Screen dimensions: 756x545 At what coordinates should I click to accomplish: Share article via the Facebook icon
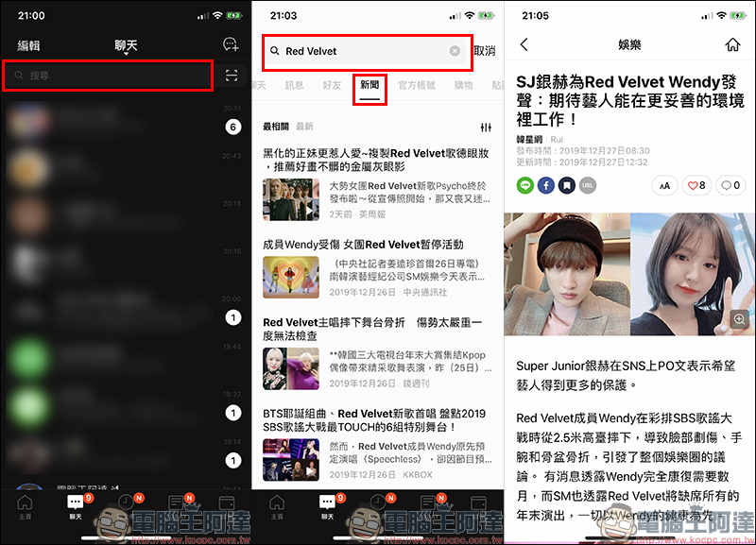click(x=546, y=185)
